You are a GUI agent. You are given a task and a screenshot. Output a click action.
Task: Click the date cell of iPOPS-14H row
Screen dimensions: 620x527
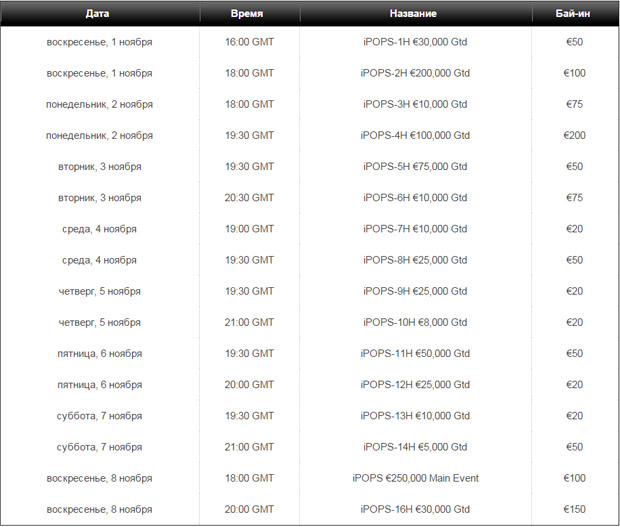[100, 447]
